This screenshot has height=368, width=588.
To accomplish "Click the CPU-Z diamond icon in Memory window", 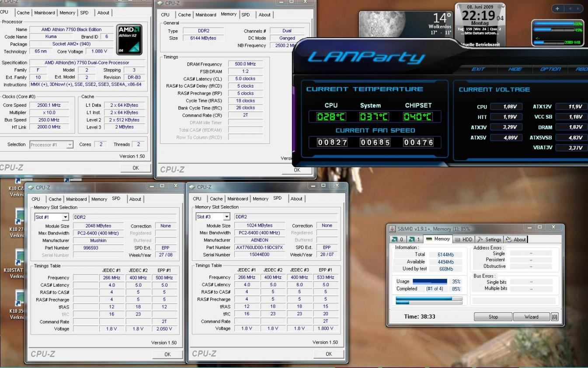I will pyautogui.click(x=160, y=3).
